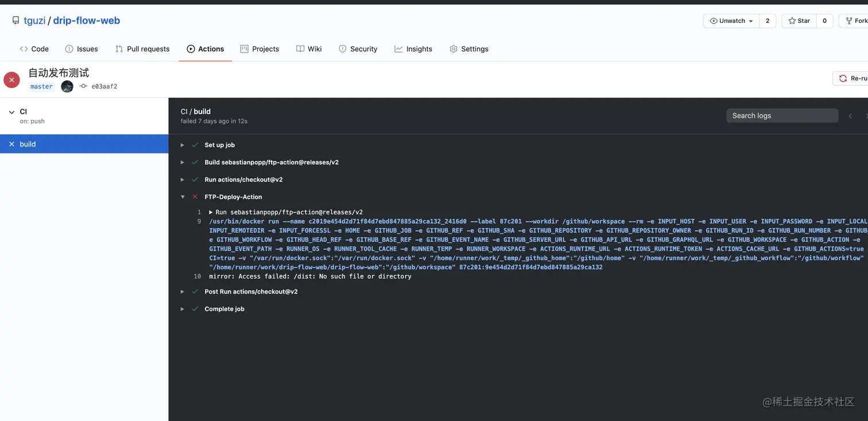Collapse the CI workflow group chevron
This screenshot has height=421, width=868.
point(11,112)
